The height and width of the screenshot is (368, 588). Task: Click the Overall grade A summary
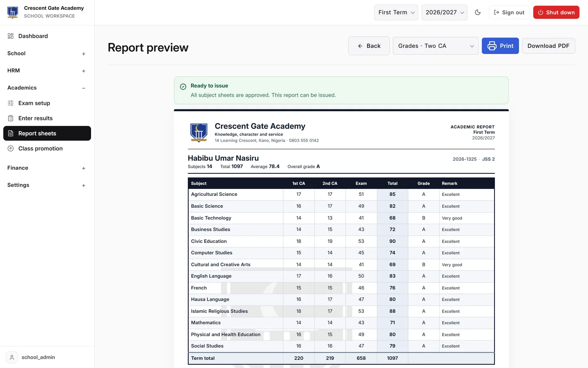point(304,166)
